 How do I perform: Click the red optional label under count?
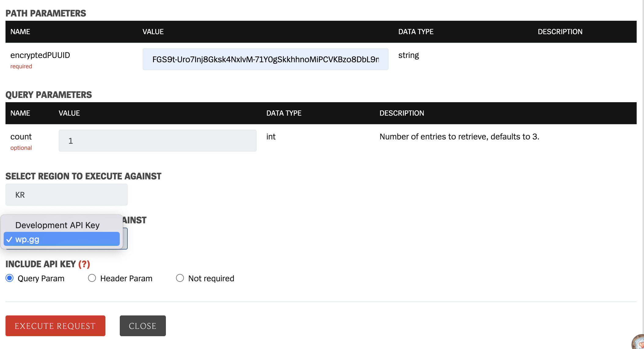point(21,148)
